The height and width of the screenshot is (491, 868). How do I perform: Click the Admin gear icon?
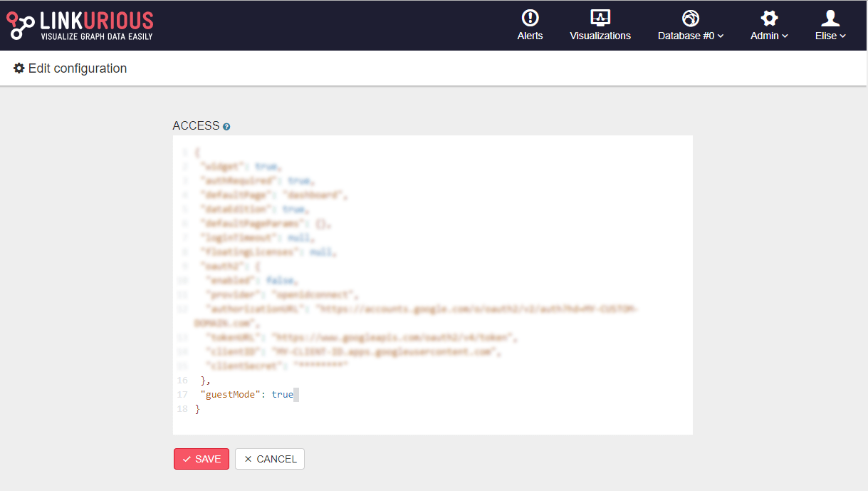pos(769,18)
